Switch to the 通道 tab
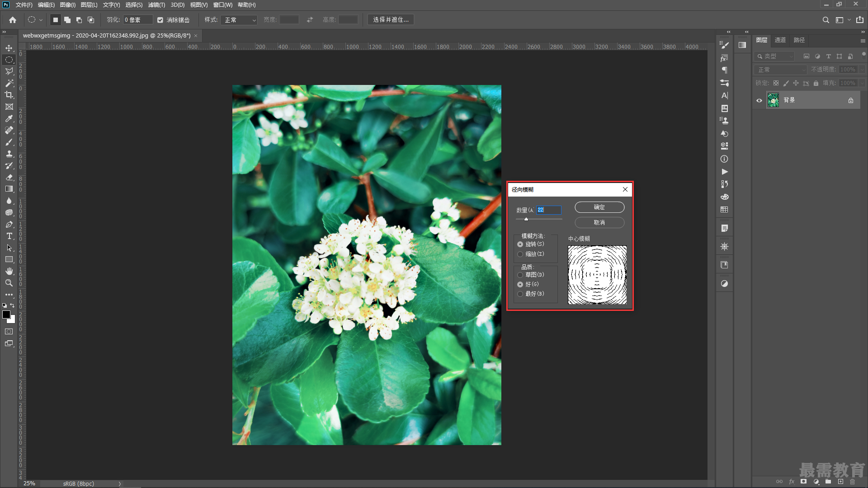This screenshot has width=868, height=488. pos(780,40)
